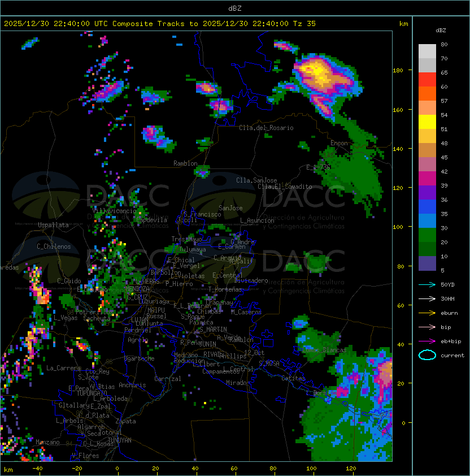
Task: Click the legend dBZ value 65
Action: (x=444, y=72)
